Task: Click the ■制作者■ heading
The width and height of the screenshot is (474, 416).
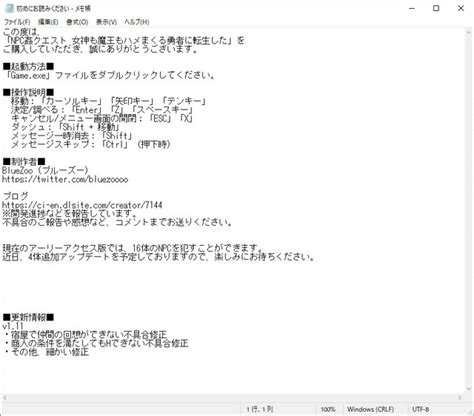Action: (24, 162)
